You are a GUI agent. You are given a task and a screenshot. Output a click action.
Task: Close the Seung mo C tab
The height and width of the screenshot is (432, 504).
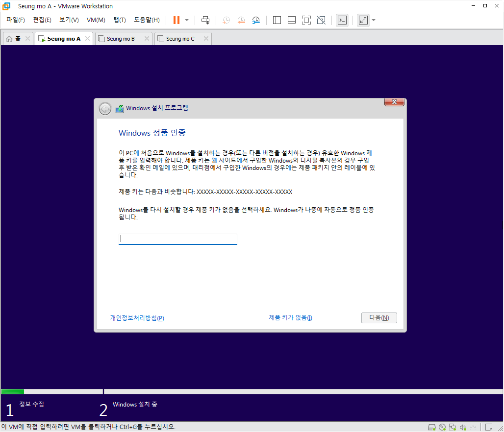click(x=206, y=39)
